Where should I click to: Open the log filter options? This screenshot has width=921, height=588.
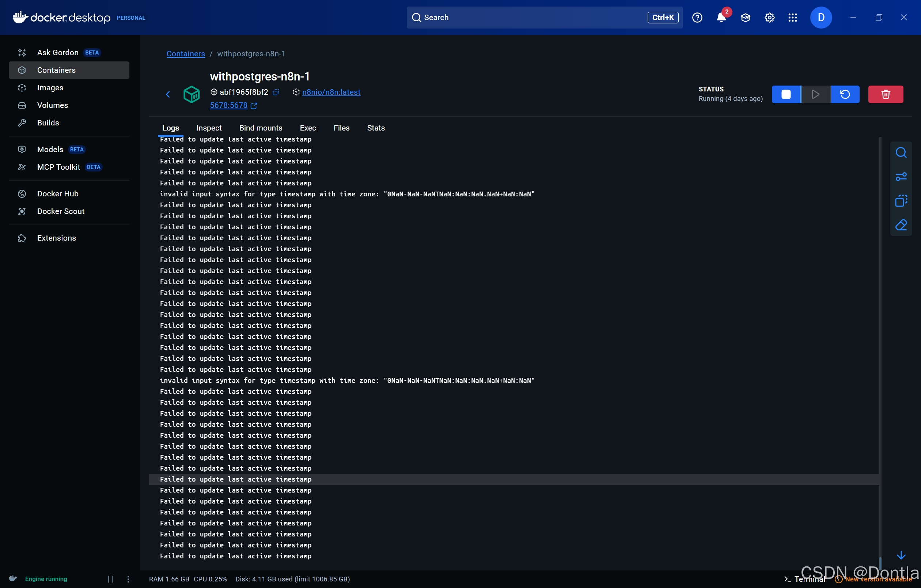tap(902, 176)
